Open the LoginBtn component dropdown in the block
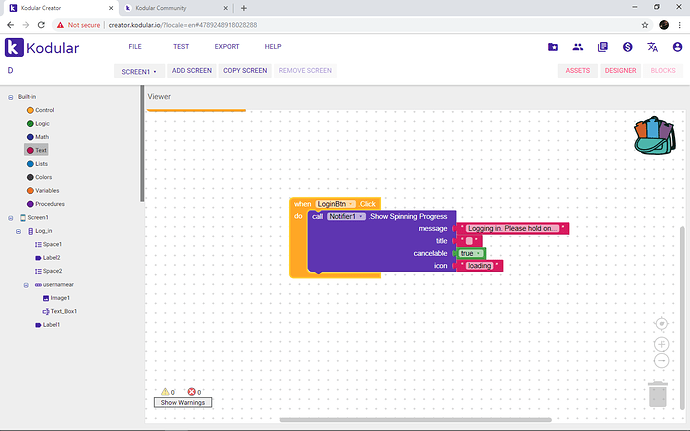The width and height of the screenshot is (690, 431). pyautogui.click(x=336, y=204)
